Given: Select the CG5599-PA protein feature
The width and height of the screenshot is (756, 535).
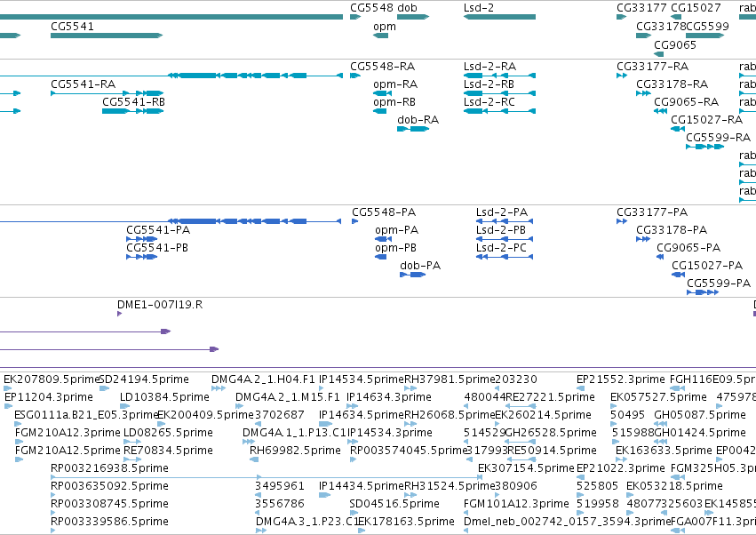Looking at the screenshot, I should [703, 292].
